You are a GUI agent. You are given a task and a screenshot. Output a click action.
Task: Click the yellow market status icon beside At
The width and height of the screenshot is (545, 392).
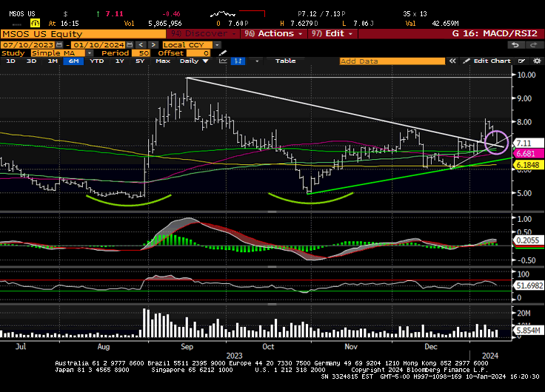[x=35, y=23]
